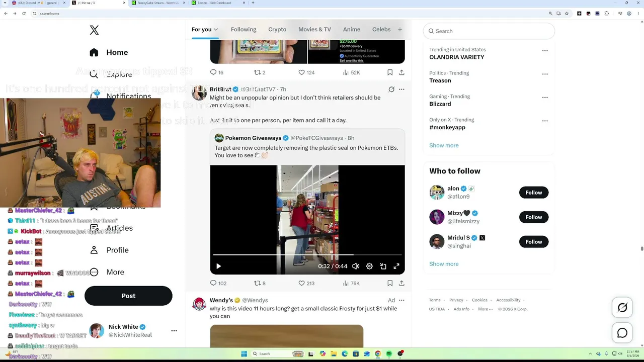Reply to BritBrat's post with 102 replies

coord(218,283)
